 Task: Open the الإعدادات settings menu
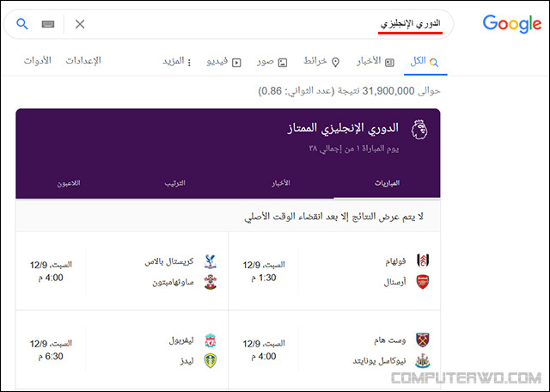pyautogui.click(x=83, y=61)
